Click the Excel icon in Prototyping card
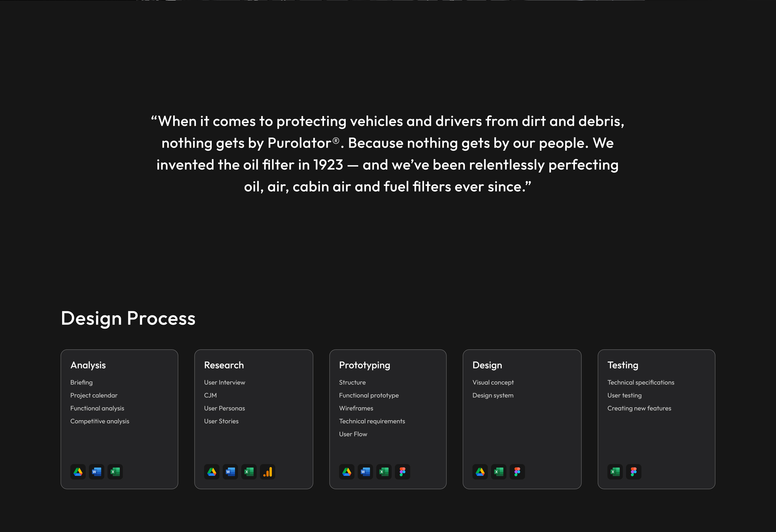Screen dimensions: 776x532 [384, 472]
